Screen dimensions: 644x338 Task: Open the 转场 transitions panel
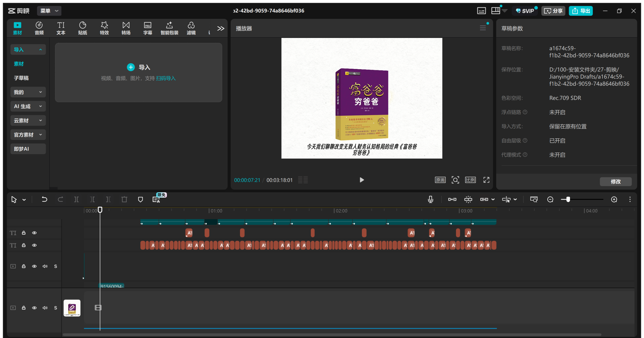point(126,28)
